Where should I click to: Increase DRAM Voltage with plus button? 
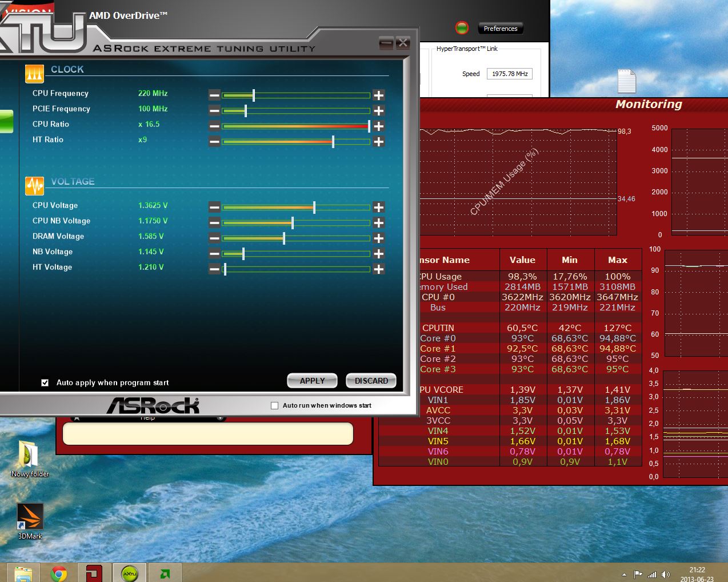point(378,238)
